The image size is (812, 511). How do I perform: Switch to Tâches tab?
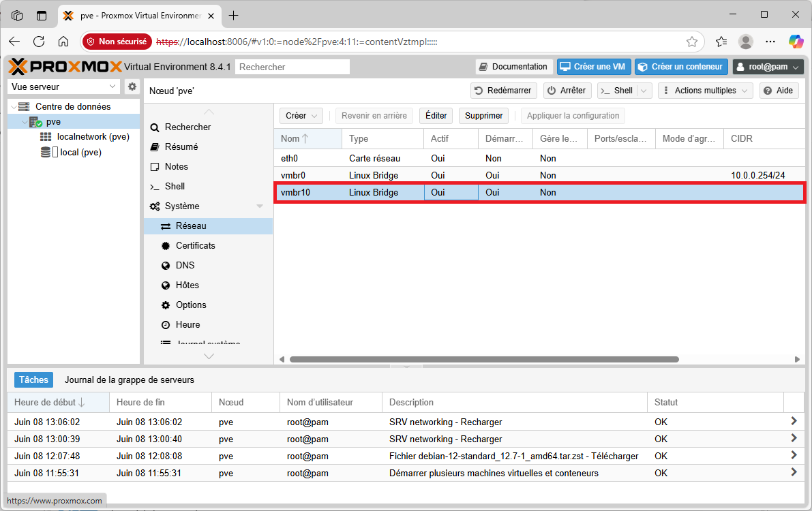pyautogui.click(x=33, y=380)
